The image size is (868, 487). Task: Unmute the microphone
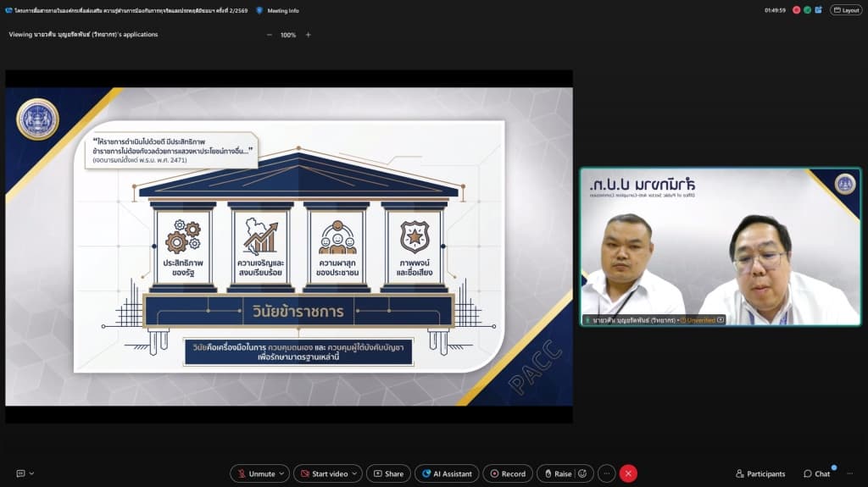tap(256, 473)
